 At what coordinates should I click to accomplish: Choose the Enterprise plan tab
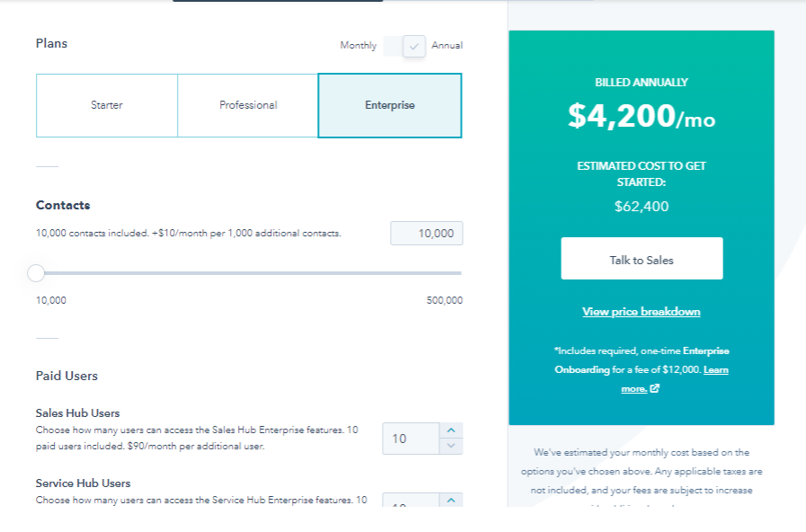pyautogui.click(x=390, y=105)
